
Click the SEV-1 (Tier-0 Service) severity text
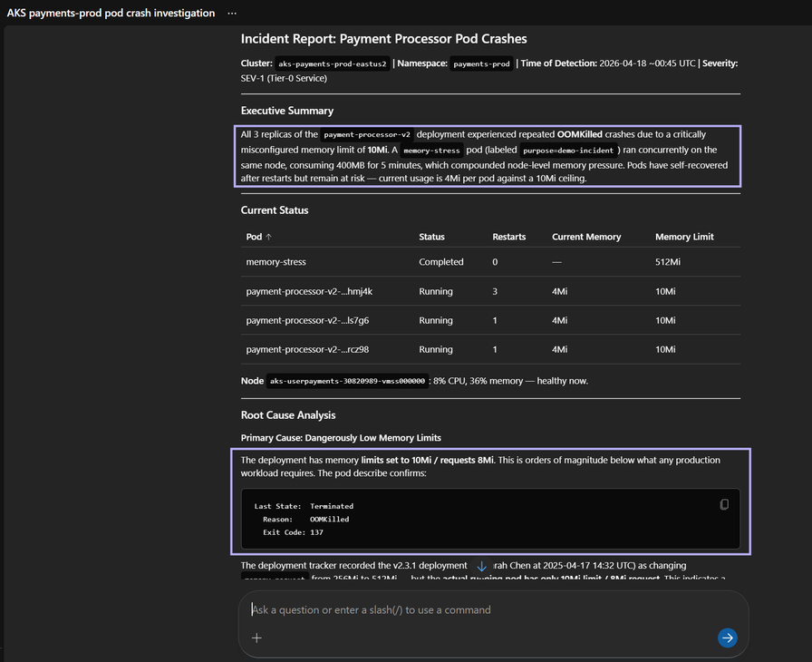point(284,78)
